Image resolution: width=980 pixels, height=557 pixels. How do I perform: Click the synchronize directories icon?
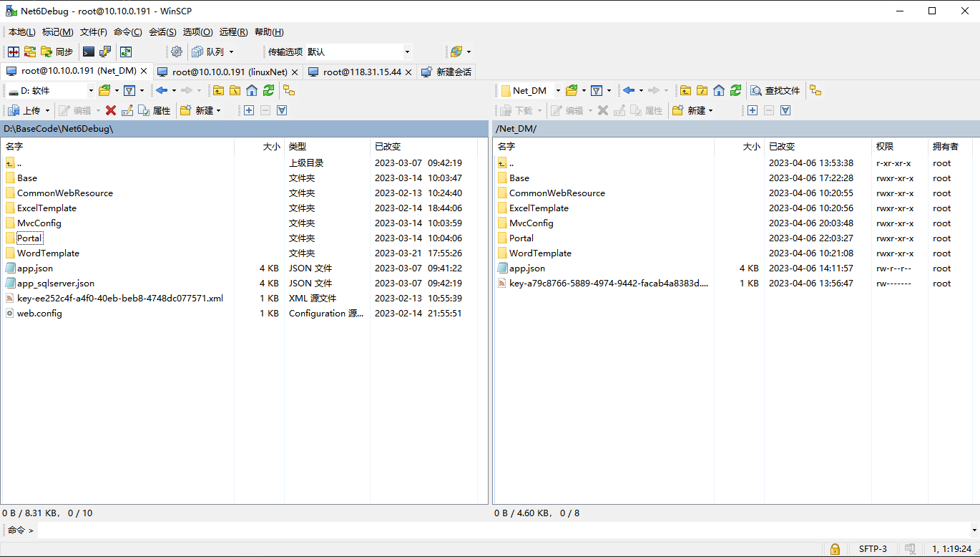30,52
